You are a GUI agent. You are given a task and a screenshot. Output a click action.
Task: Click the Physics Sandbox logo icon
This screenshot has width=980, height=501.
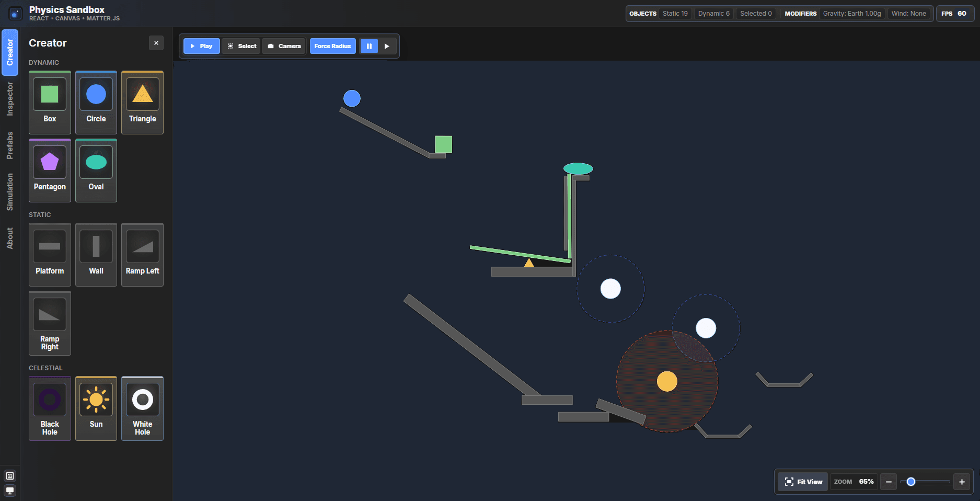click(x=16, y=14)
